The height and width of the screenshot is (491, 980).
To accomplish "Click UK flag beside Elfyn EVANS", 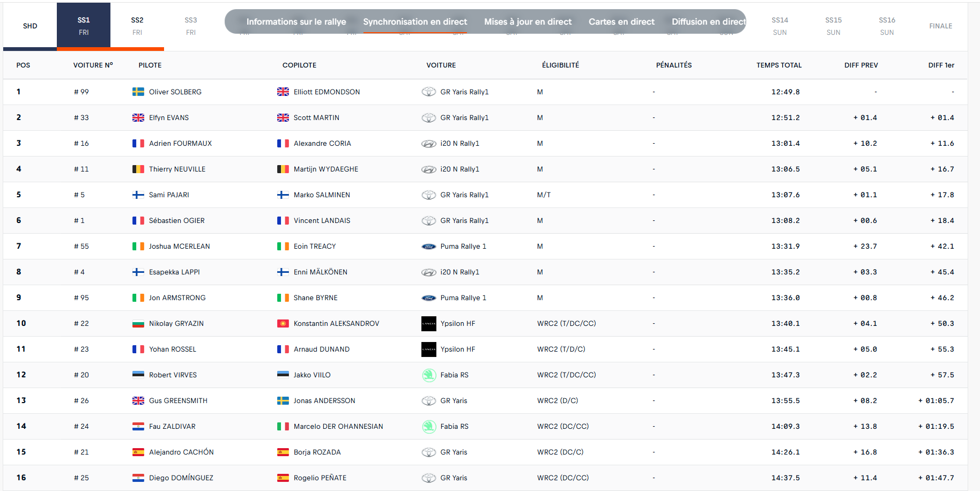I will [x=138, y=117].
